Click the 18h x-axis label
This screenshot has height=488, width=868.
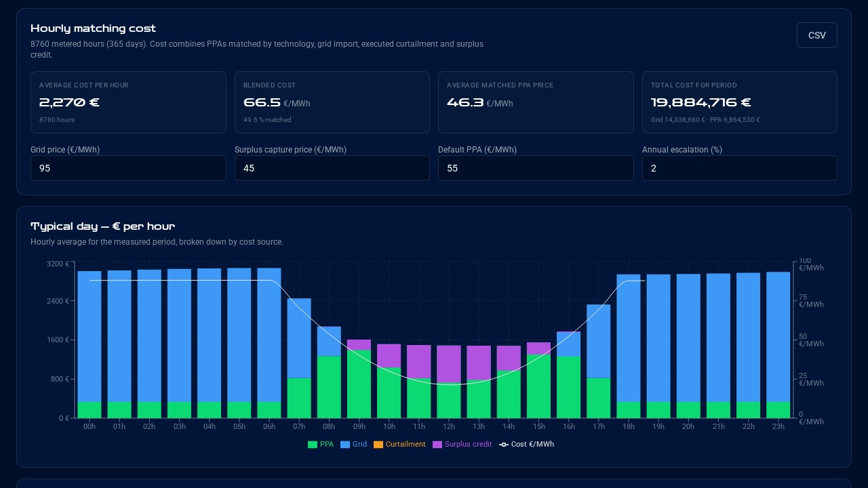pyautogui.click(x=629, y=427)
